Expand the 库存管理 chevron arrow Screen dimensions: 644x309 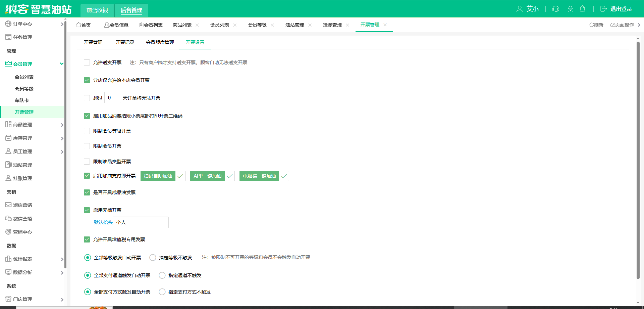pos(62,138)
